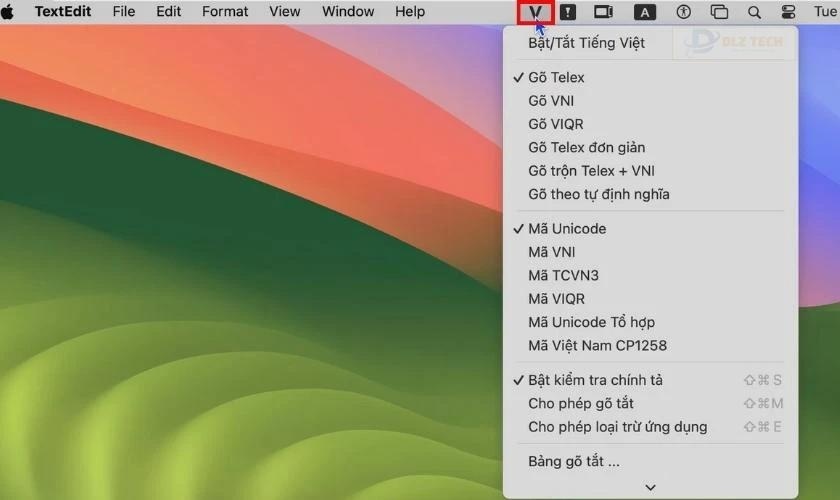Open the Apple menu logo
Image resolution: width=840 pixels, height=500 pixels.
click(9, 12)
